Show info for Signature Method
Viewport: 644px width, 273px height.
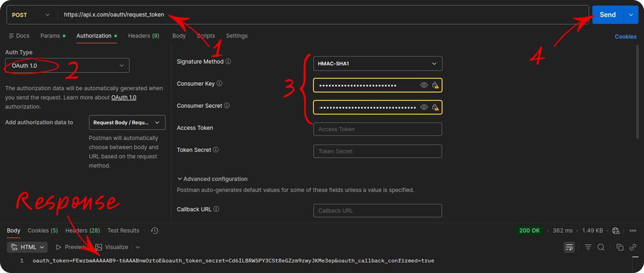[228, 62]
